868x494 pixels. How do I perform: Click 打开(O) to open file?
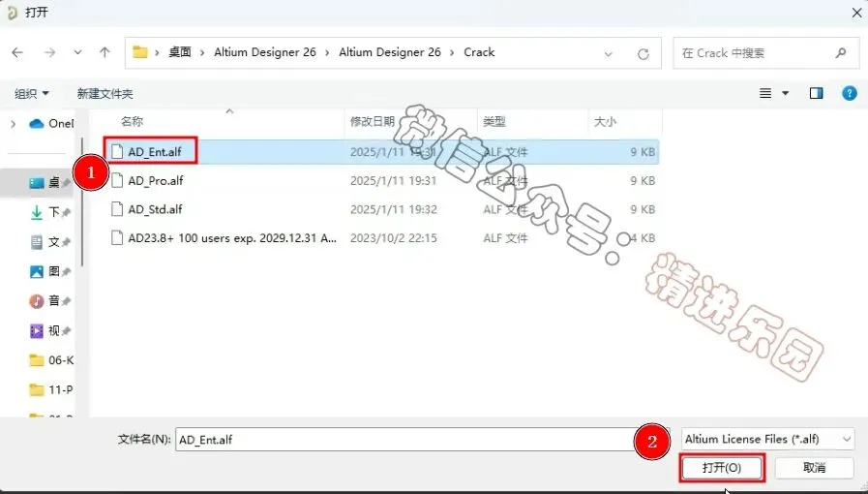tap(722, 468)
